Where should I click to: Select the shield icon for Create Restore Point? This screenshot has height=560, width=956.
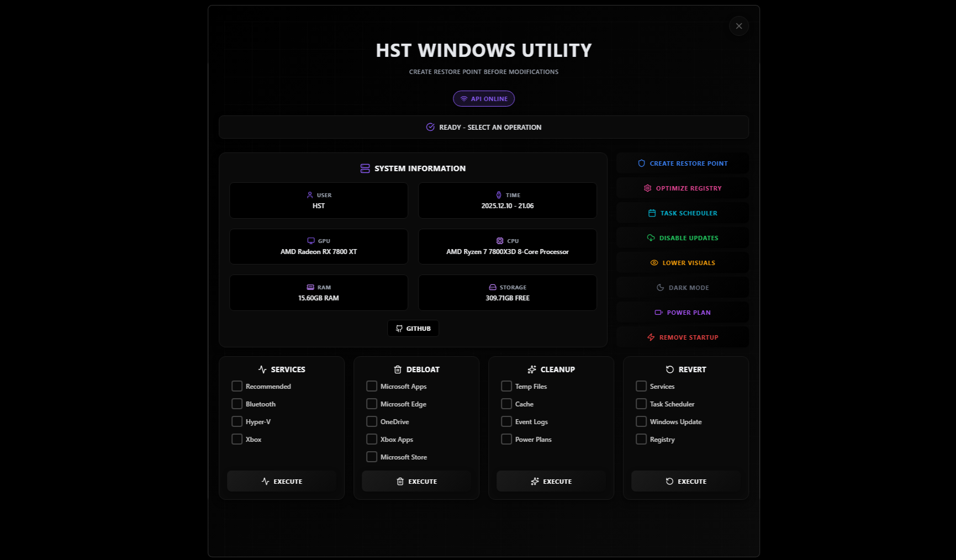(641, 163)
